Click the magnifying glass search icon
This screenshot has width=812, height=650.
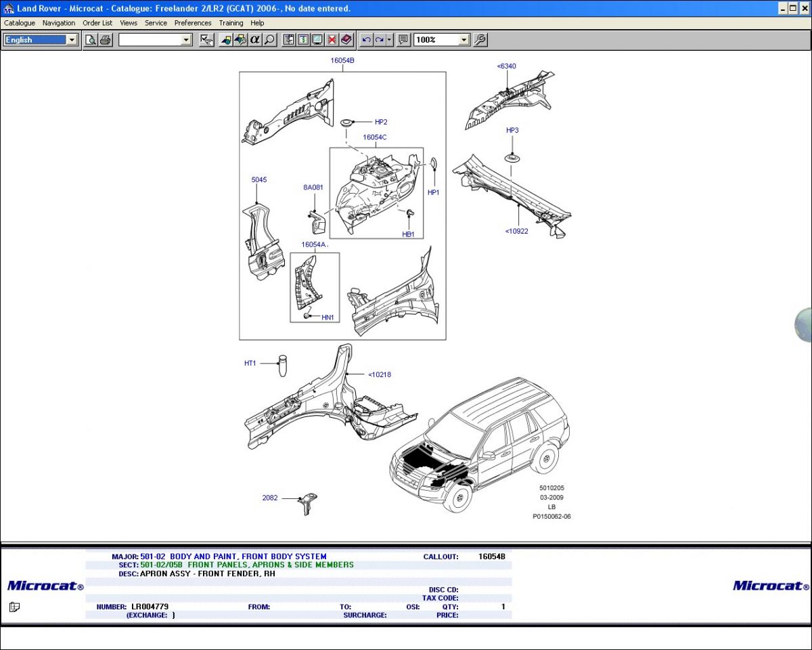coord(269,40)
